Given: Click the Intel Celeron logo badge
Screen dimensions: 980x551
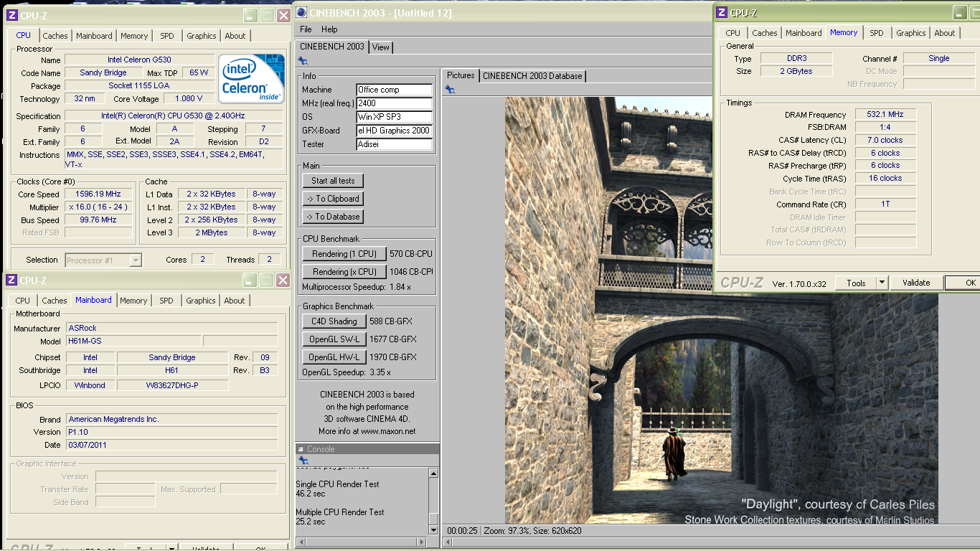Looking at the screenshot, I should [x=251, y=79].
